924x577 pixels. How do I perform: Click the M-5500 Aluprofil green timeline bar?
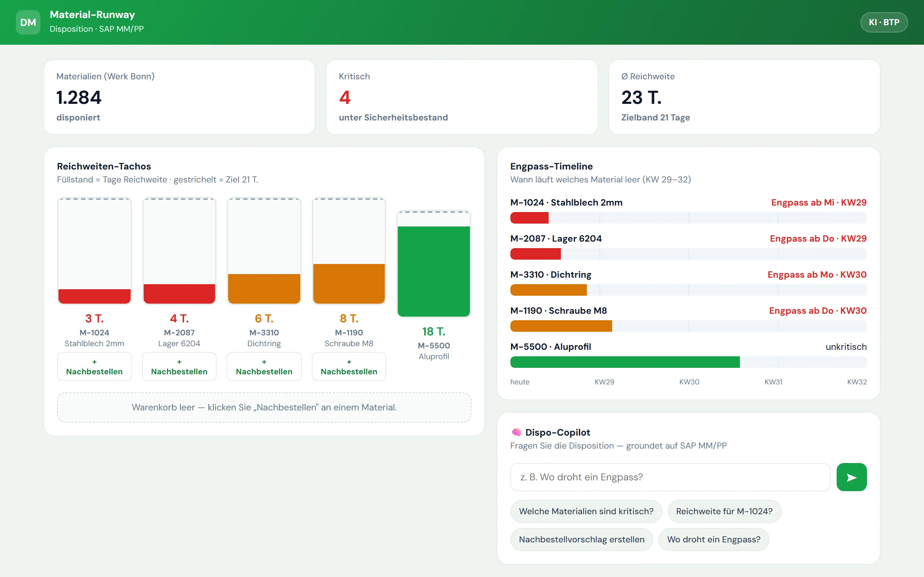[x=625, y=362]
